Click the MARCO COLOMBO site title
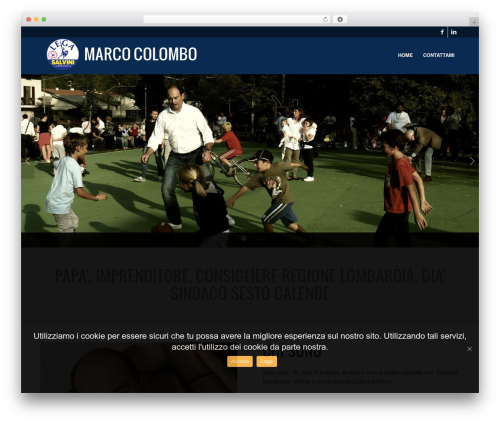Viewport: 500px width, 423px height. pos(141,54)
